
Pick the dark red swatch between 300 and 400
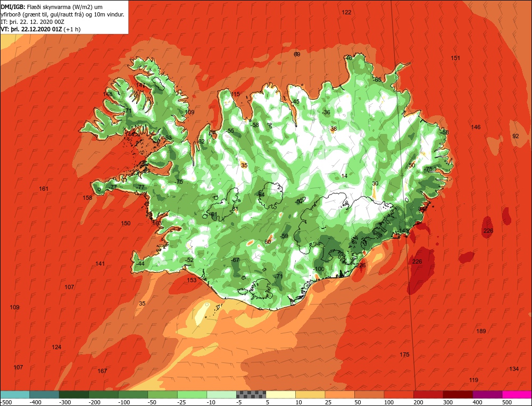tap(458, 394)
